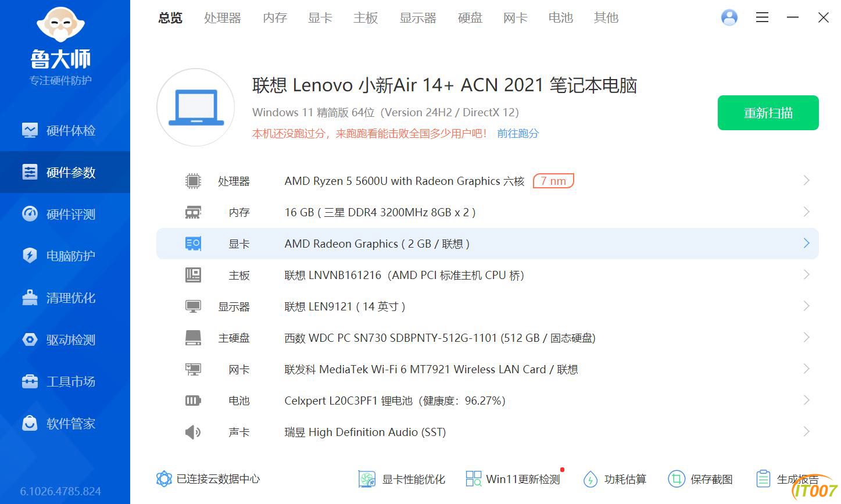
Task: Click the 驱动检测 gear icon
Action: tap(30, 339)
